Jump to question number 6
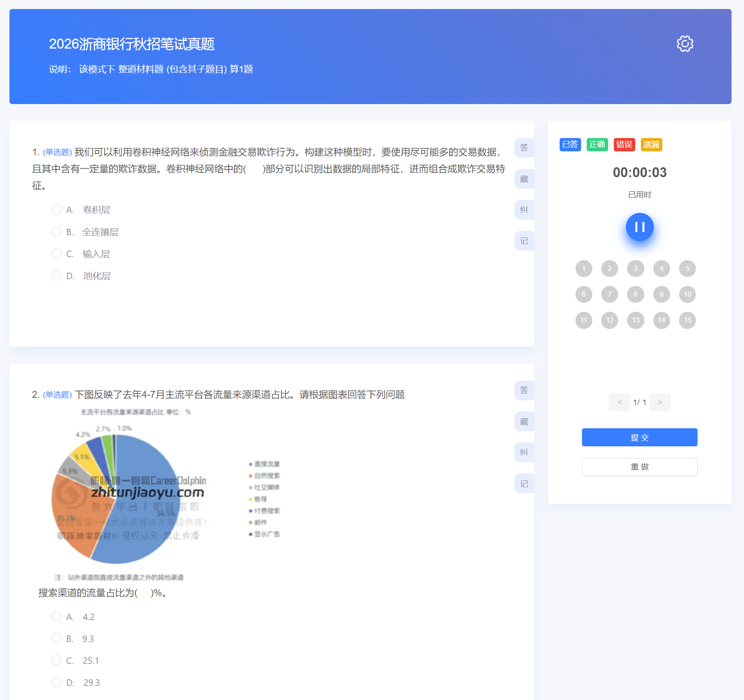This screenshot has width=744, height=700. 584,294
